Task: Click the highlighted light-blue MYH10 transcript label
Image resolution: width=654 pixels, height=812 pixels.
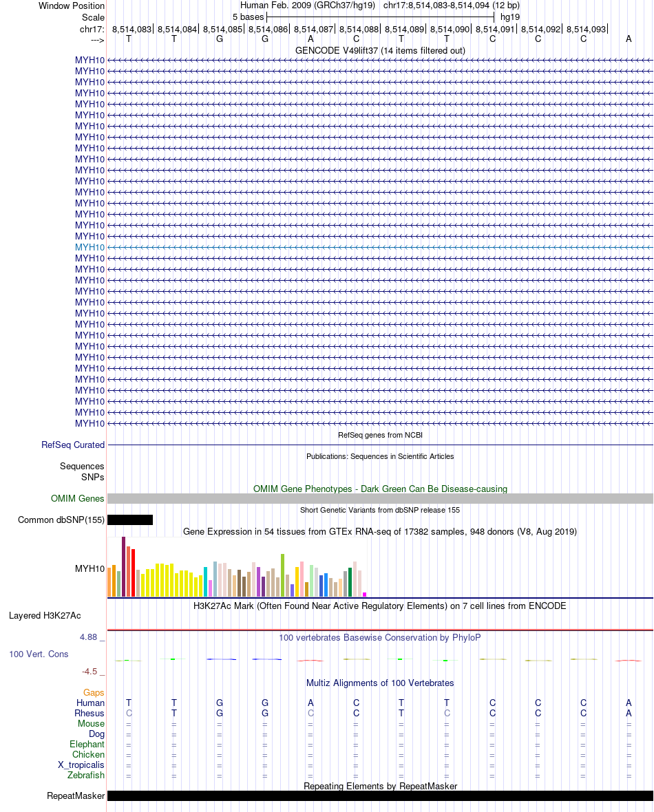Action: tap(89, 248)
